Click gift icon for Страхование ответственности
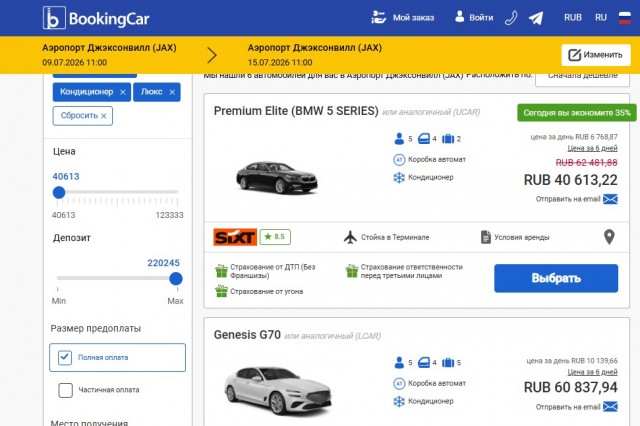The image size is (640, 426). [x=351, y=271]
